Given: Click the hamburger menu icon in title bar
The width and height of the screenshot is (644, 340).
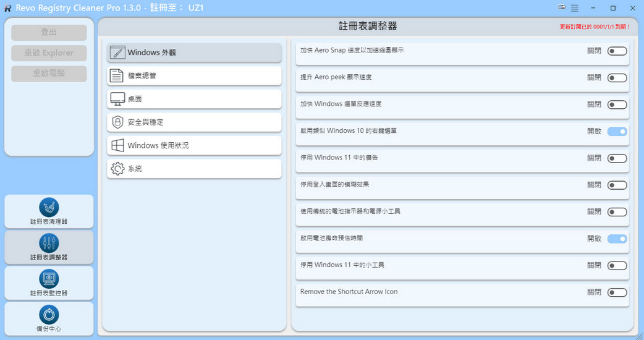Looking at the screenshot, I should tap(575, 8).
